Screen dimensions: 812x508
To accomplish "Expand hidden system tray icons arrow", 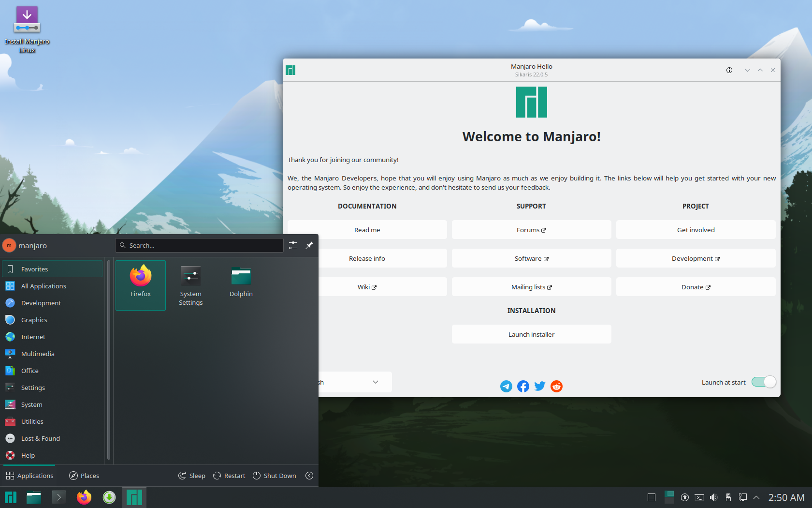I will pyautogui.click(x=757, y=497).
